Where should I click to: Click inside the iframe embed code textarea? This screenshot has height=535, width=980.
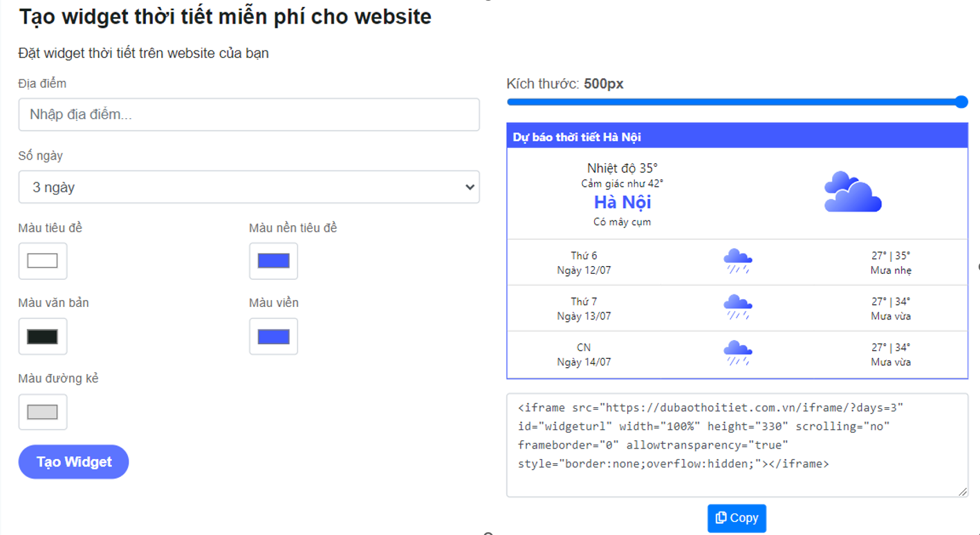(737, 445)
